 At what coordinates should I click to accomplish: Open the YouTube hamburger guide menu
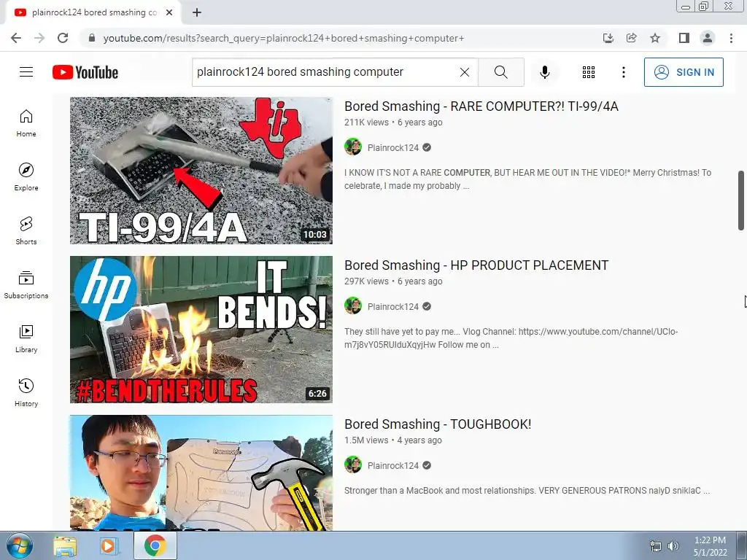26,72
